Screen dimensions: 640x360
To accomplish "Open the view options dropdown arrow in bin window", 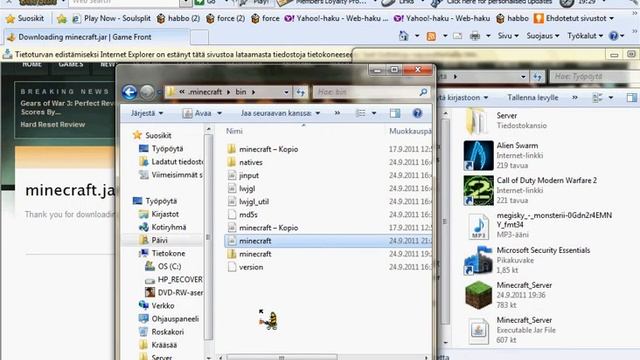I will (374, 113).
